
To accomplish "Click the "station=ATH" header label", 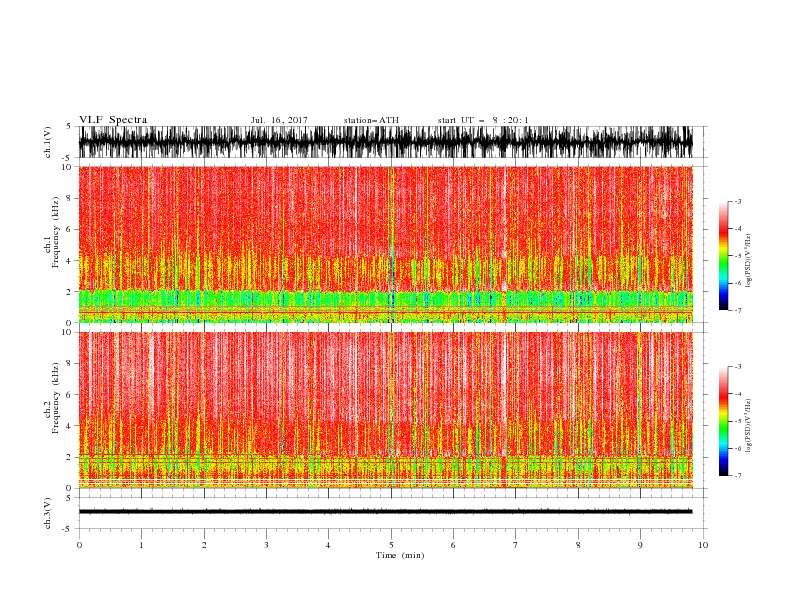I will click(371, 120).
